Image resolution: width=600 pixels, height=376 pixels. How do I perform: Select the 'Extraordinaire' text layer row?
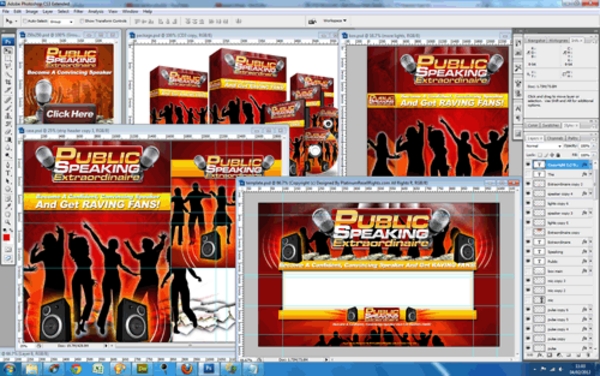[x=558, y=242]
